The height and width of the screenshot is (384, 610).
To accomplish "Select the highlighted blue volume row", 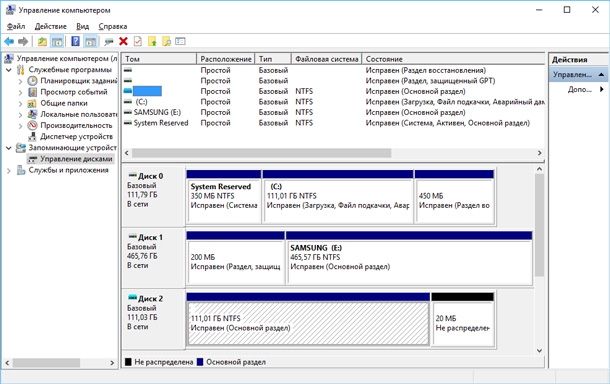I will (x=333, y=91).
